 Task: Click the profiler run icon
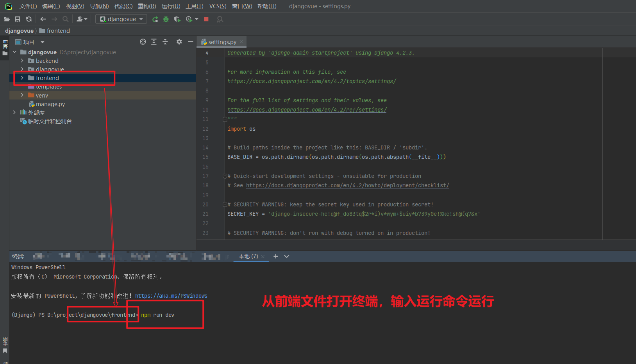(x=189, y=19)
